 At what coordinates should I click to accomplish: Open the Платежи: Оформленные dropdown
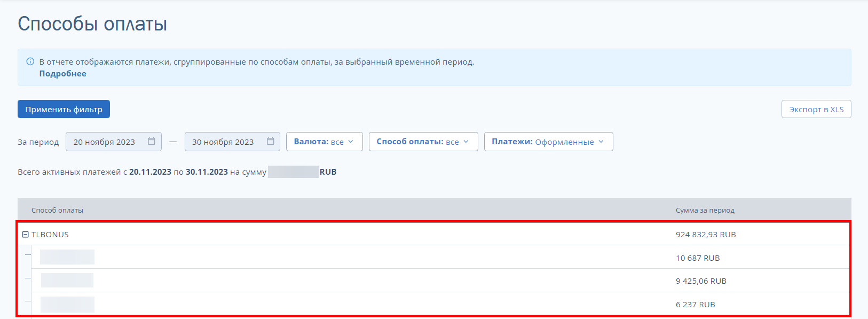(x=548, y=142)
